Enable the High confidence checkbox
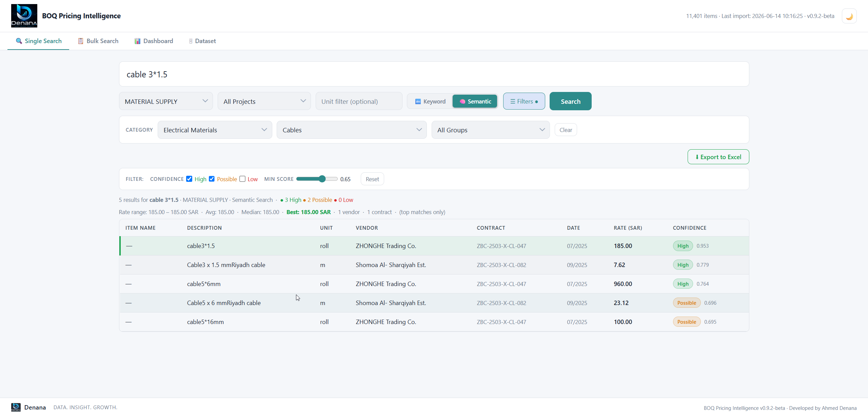 pyautogui.click(x=189, y=179)
